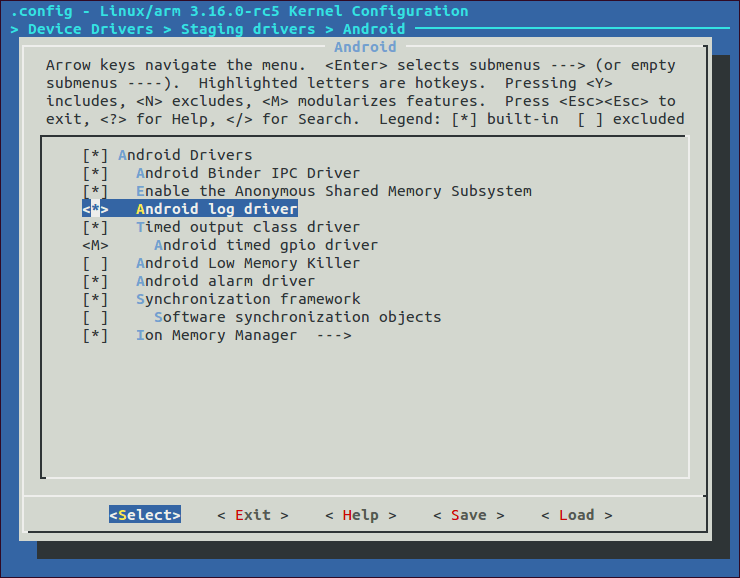The width and height of the screenshot is (740, 578).
Task: Select 'Ion Memory Manager' entry text
Action: pos(217,335)
